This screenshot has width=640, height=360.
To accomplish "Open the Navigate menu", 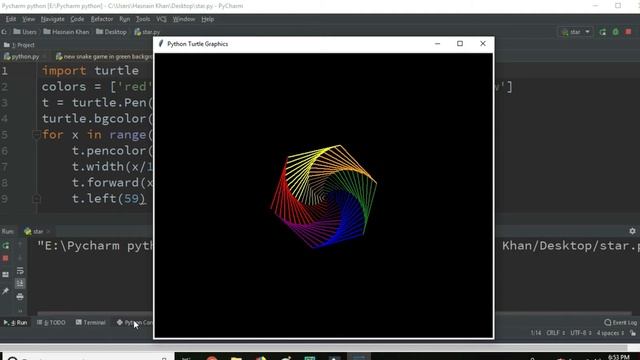I will 52,19.
